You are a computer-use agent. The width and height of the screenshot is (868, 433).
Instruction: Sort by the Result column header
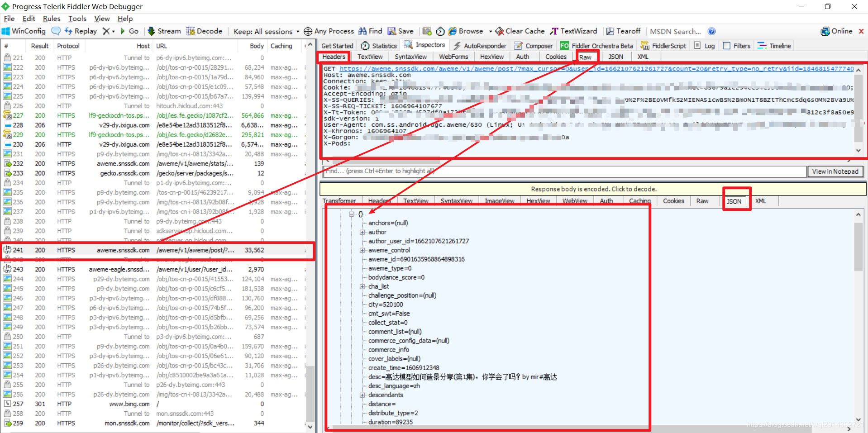pyautogui.click(x=40, y=46)
